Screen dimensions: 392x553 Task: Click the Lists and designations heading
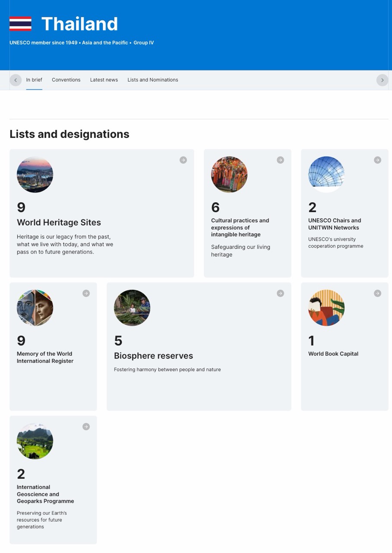[69, 134]
